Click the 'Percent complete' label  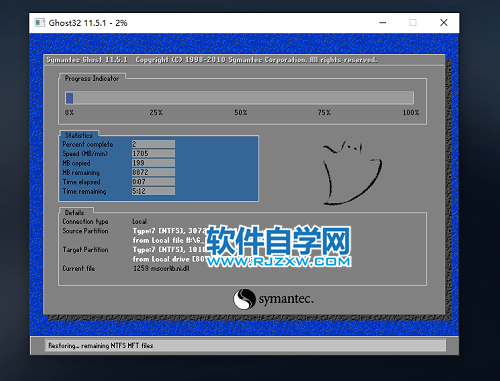coord(88,144)
